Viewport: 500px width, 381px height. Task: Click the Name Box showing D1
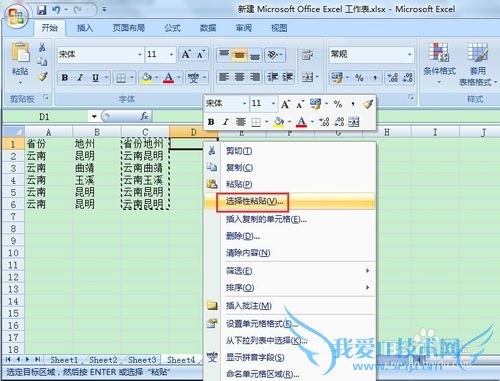click(44, 117)
